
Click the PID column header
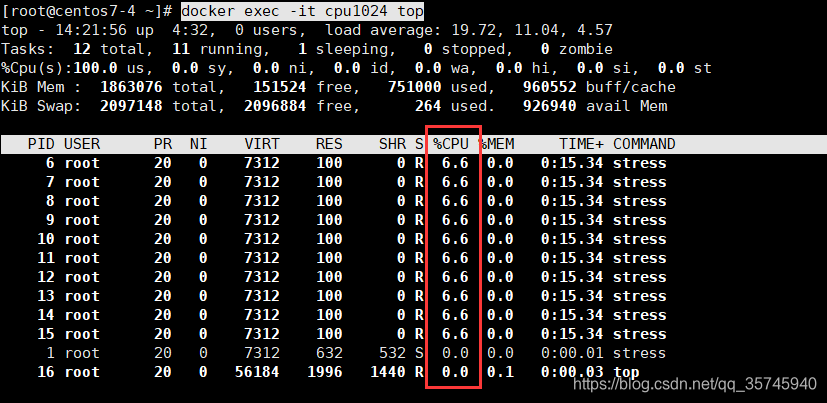(41, 144)
